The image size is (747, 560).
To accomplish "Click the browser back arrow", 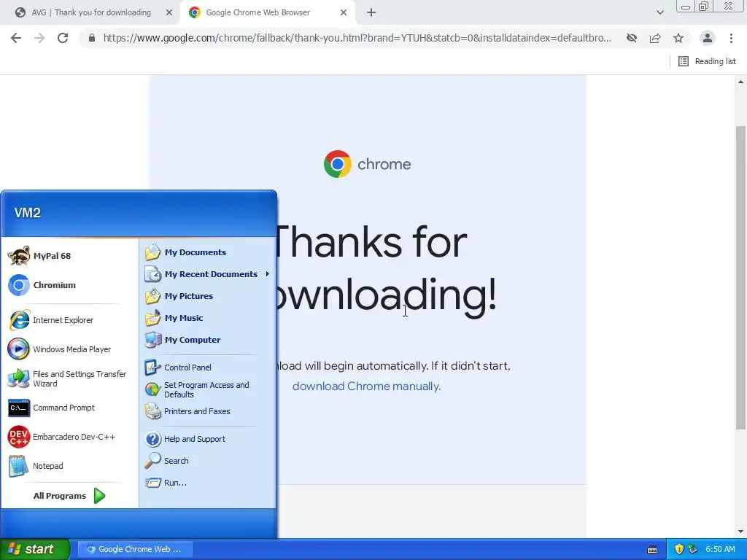I will coord(16,38).
